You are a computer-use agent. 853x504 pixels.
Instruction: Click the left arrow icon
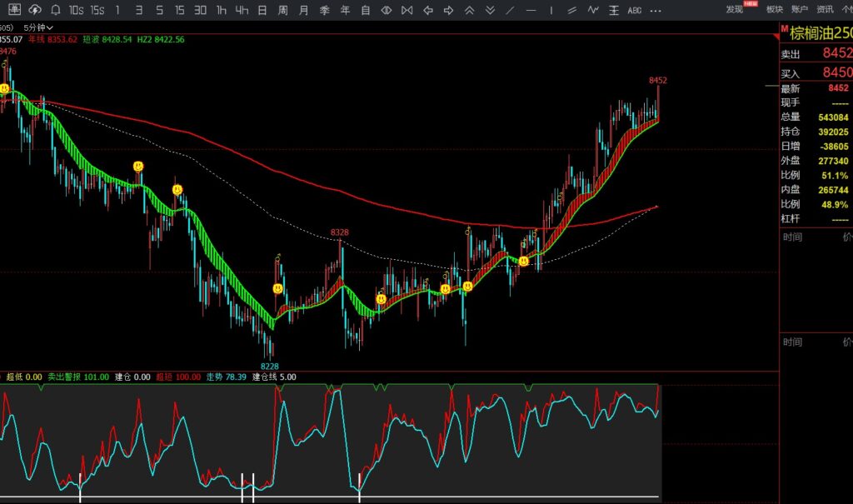[x=428, y=10]
